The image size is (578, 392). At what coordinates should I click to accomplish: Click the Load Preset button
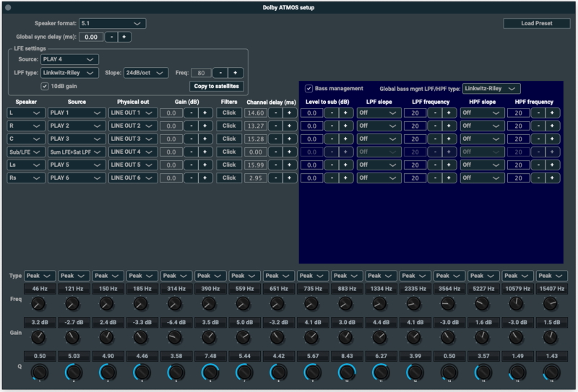[x=536, y=23]
